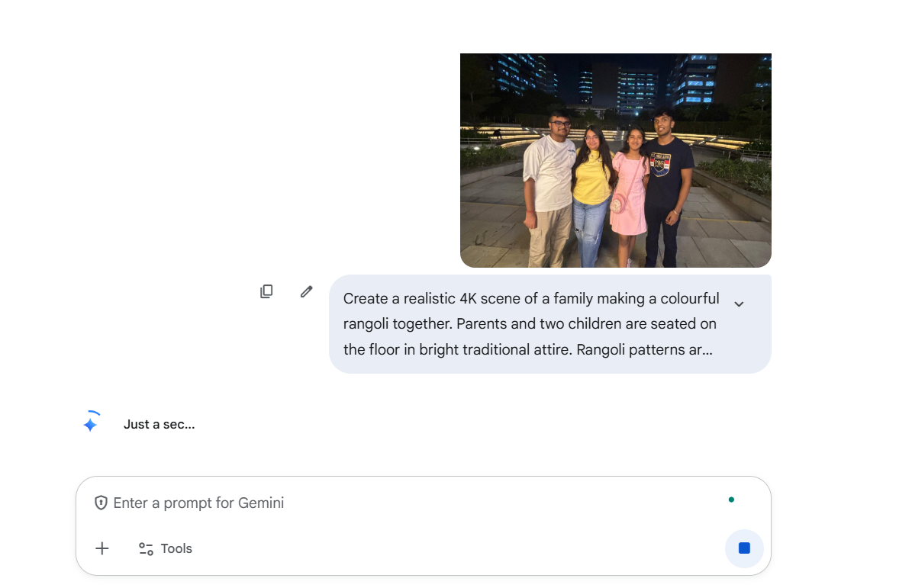Collapse the message using its dropdown arrow
Screen dimensions: 912x588
pyautogui.click(x=739, y=304)
